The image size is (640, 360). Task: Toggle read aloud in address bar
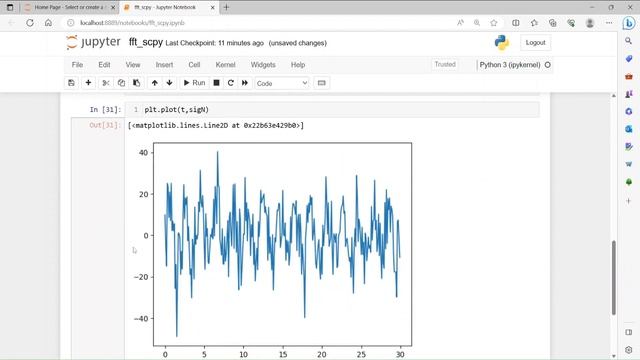(x=460, y=23)
